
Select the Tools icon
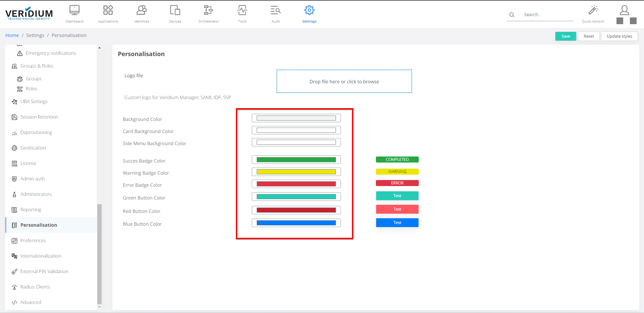pos(242,10)
